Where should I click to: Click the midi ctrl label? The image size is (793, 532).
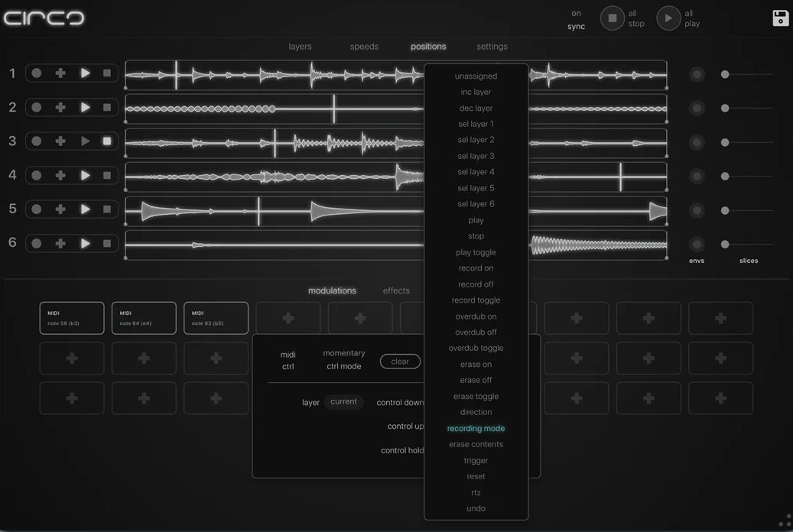click(288, 361)
